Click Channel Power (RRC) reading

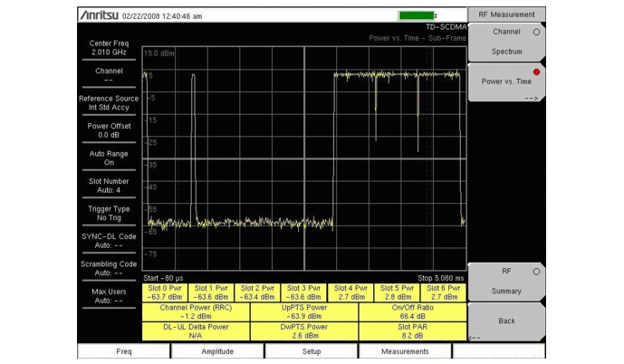[196, 312]
